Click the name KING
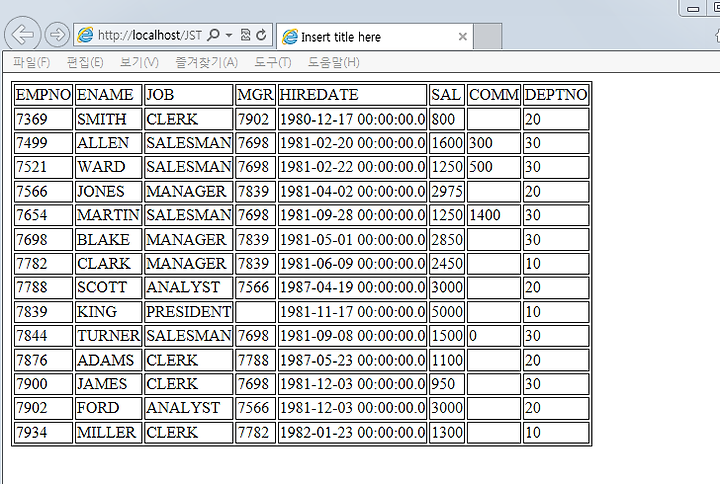720x484 pixels. (x=97, y=312)
